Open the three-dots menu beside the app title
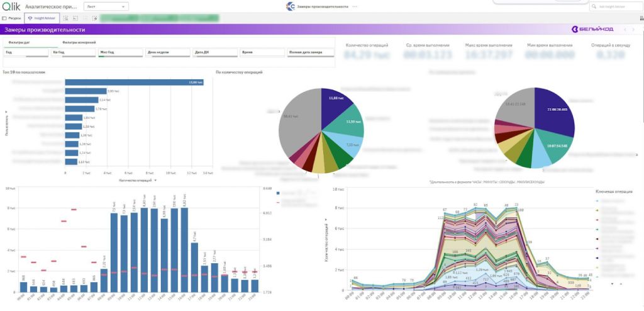Image resolution: width=644 pixels, height=311 pixels. point(355,6)
